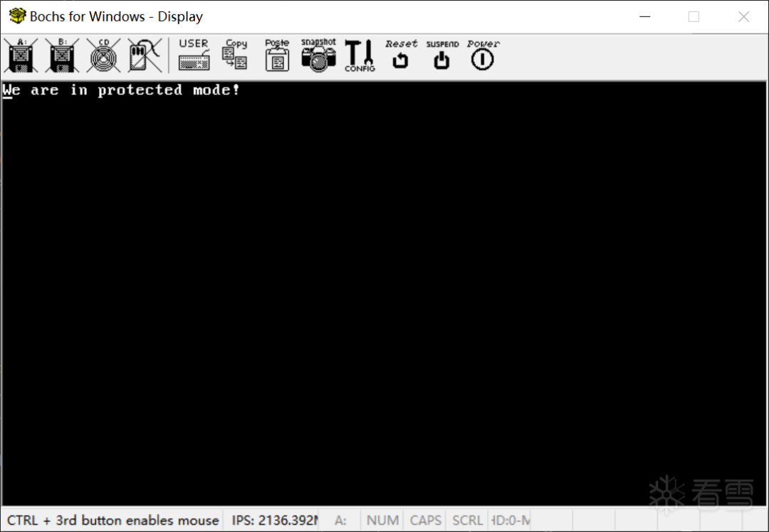Take a snapshot with camera icon

click(318, 56)
